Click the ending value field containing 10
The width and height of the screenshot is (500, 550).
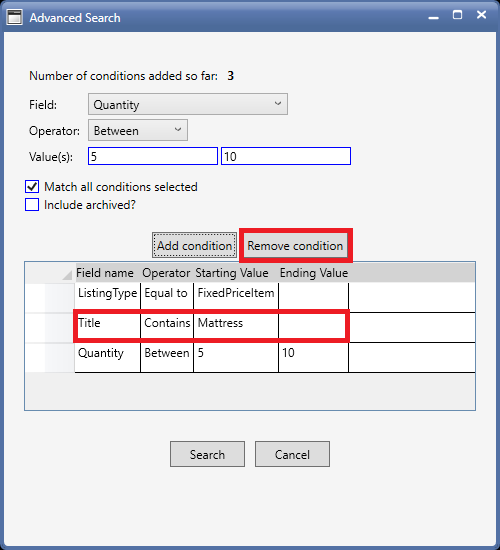tap(286, 156)
